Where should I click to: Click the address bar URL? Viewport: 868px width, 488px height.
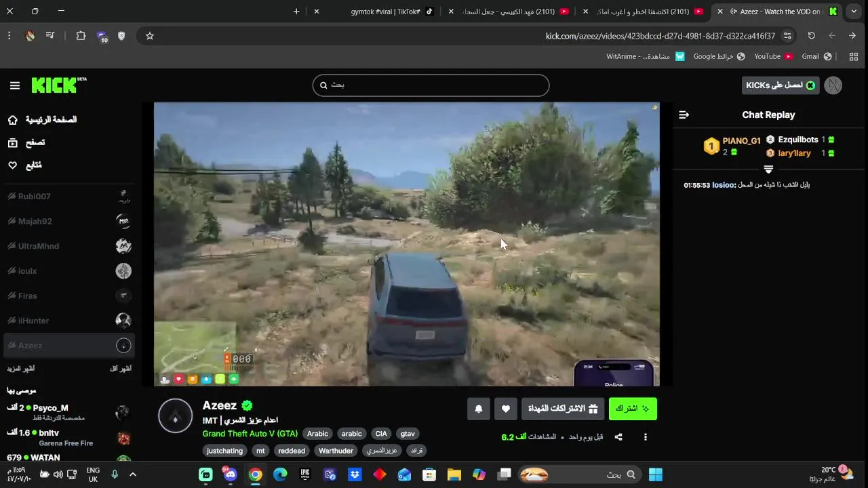tap(660, 36)
